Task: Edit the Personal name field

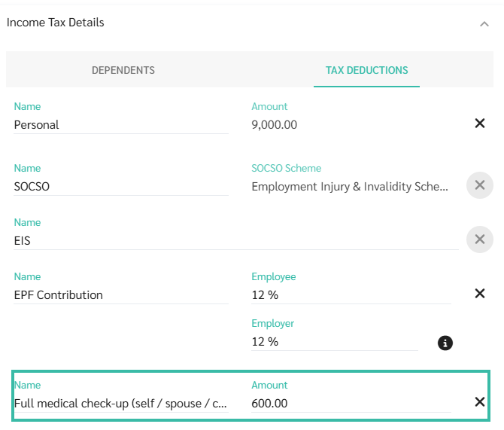Action: 120,125
